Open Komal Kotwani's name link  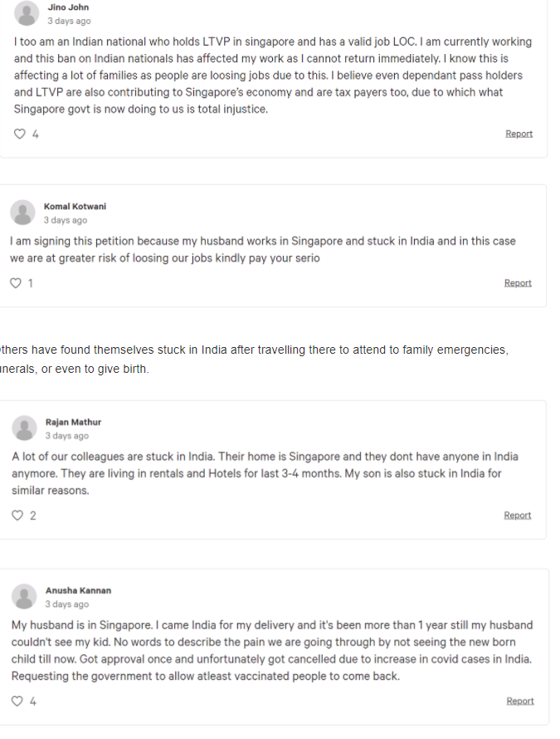click(x=75, y=207)
